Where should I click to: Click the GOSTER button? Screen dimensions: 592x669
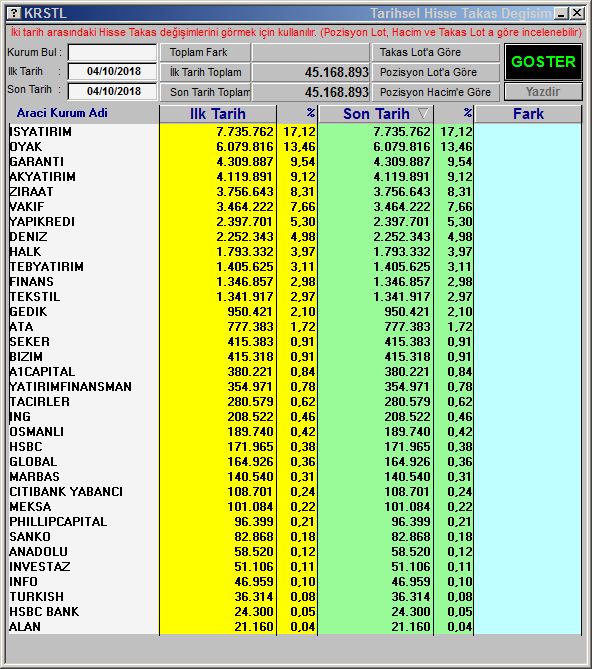(x=543, y=62)
